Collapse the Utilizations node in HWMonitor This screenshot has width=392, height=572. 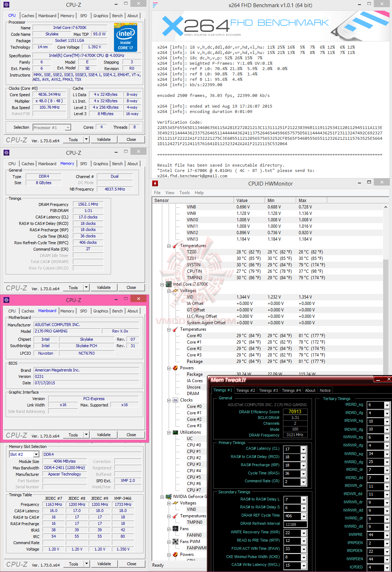[x=169, y=433]
